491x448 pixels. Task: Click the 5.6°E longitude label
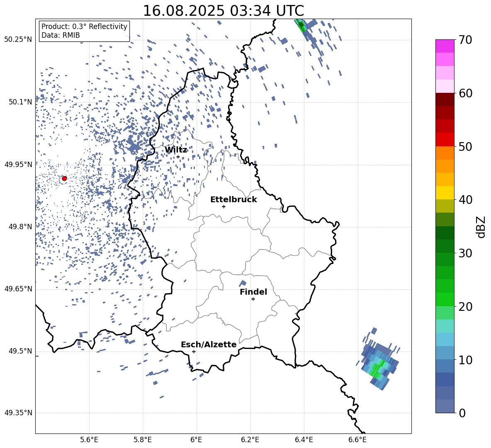coord(89,440)
